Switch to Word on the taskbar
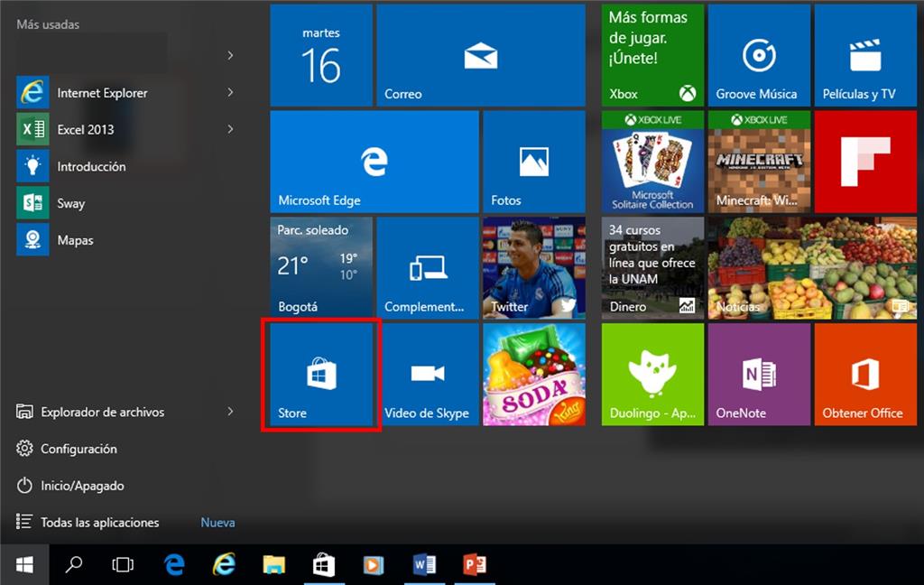The height and width of the screenshot is (585, 924). (424, 565)
